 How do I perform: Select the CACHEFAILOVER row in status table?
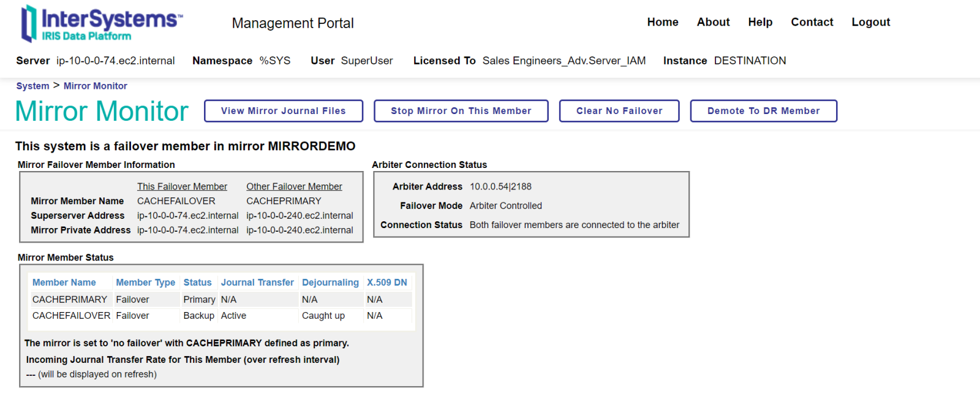71,316
